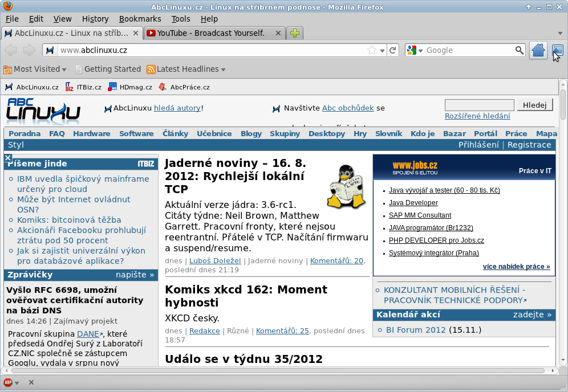568x392 pixels.
Task: Open author Luboš Doležel link
Action: [215, 260]
